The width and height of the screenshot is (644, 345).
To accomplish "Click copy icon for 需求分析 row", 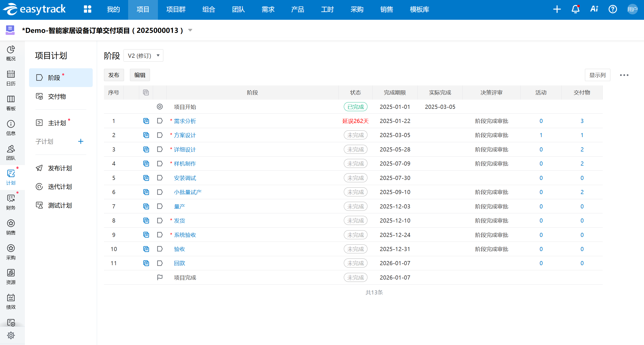I will click(x=146, y=121).
